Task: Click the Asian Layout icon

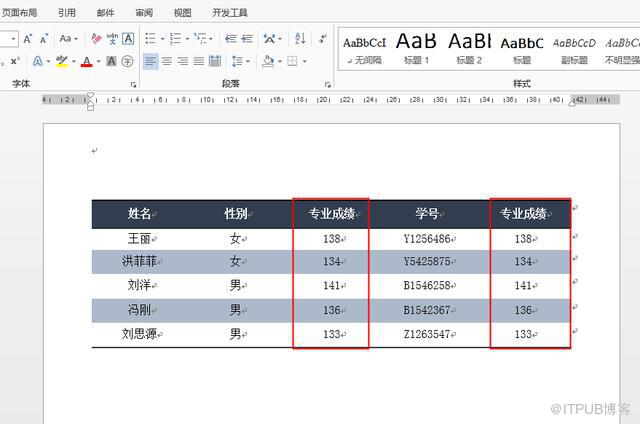Action: 269,39
